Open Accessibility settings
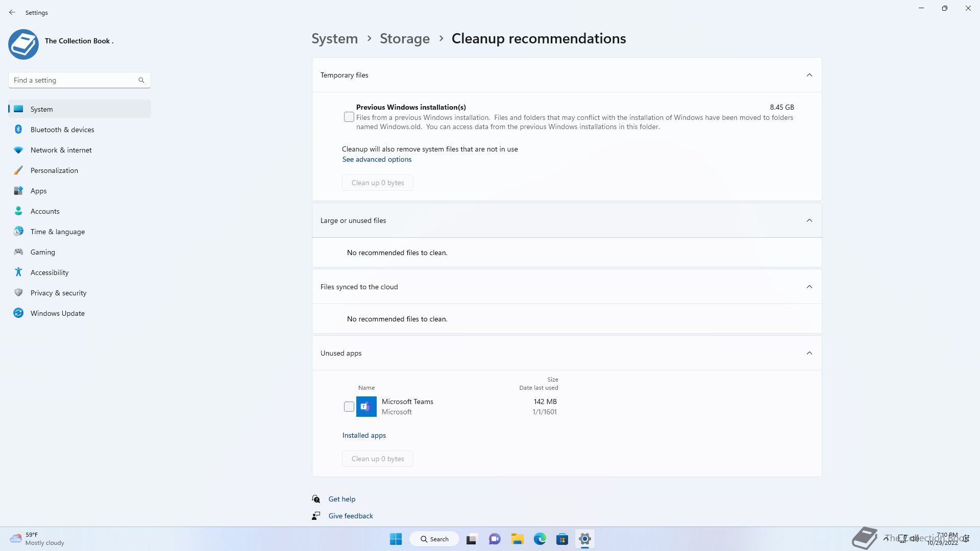980x551 pixels. (x=80, y=272)
